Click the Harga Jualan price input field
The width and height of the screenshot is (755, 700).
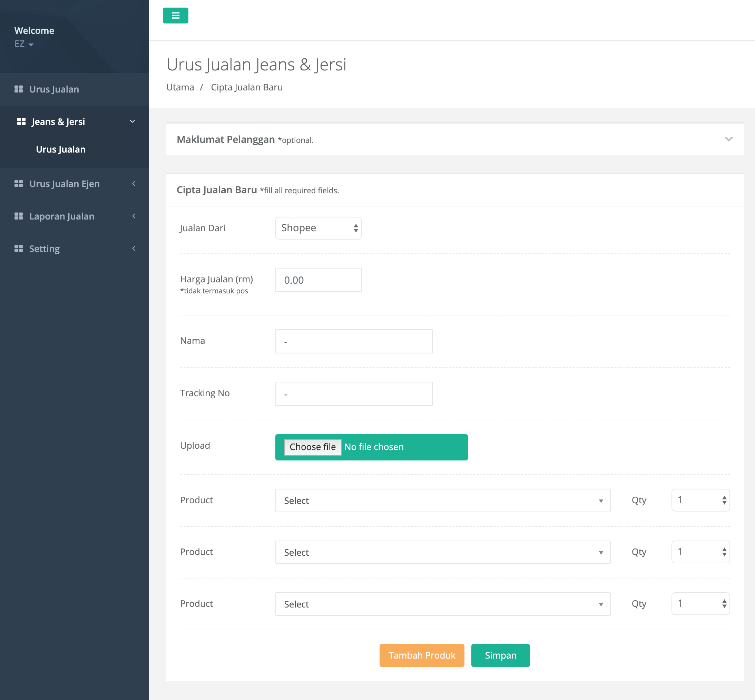tap(318, 280)
